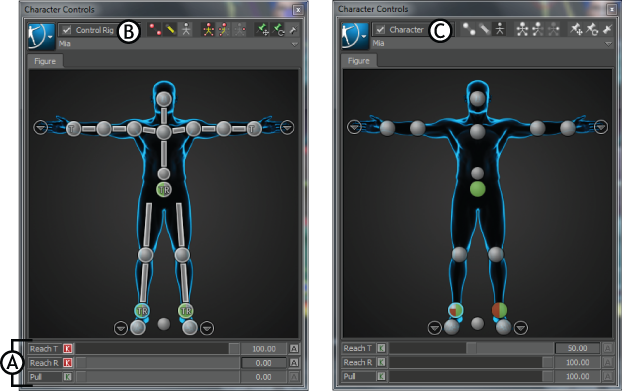
Task: Select Selection keying mode in right window
Action: click(x=553, y=29)
